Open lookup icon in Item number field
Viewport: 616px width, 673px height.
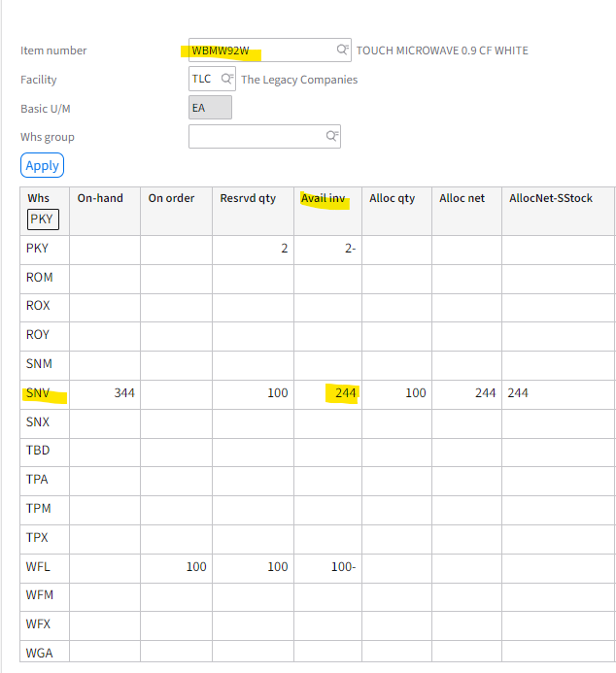point(342,50)
